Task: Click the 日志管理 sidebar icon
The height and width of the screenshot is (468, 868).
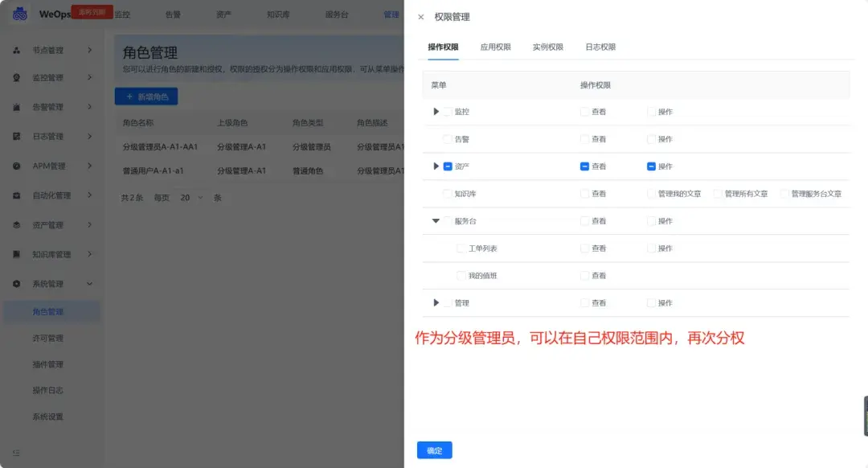Action: click(17, 136)
